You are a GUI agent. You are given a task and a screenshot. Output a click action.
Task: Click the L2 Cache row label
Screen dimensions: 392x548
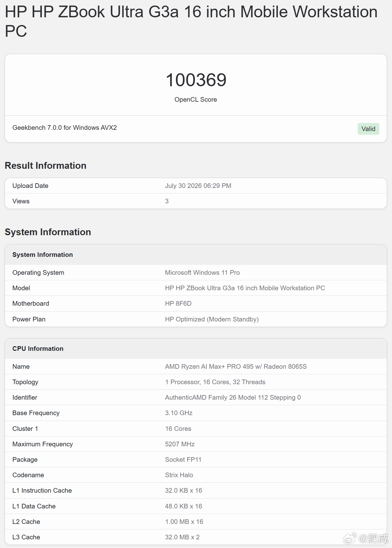coord(26,522)
